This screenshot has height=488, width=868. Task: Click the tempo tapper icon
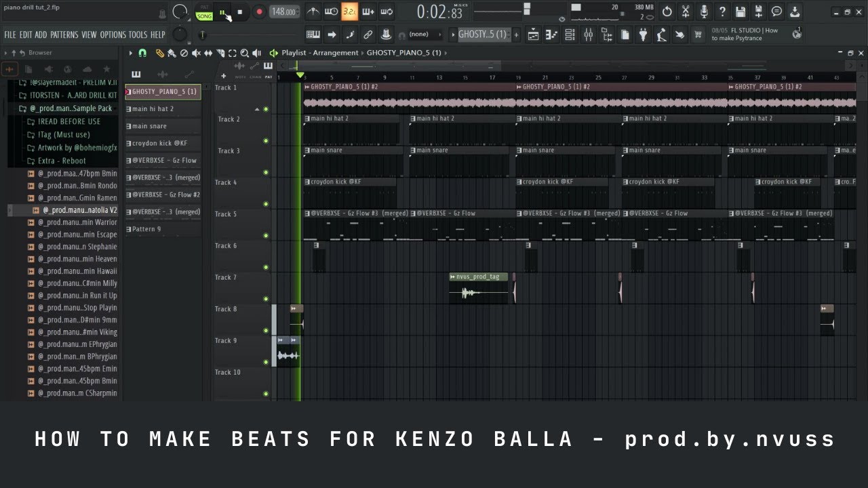click(x=661, y=35)
